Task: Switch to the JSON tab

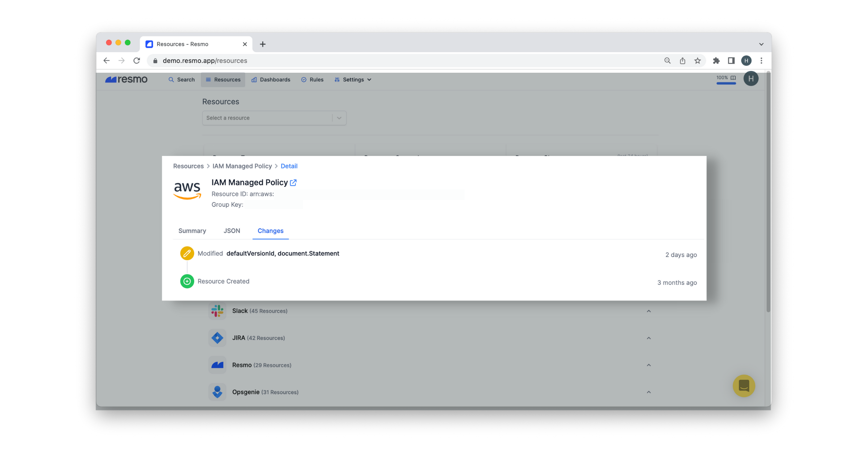Action: coord(231,231)
